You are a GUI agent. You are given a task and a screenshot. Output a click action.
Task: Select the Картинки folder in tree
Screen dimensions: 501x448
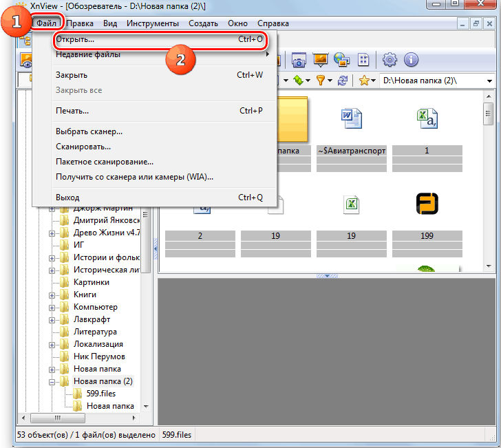click(92, 282)
